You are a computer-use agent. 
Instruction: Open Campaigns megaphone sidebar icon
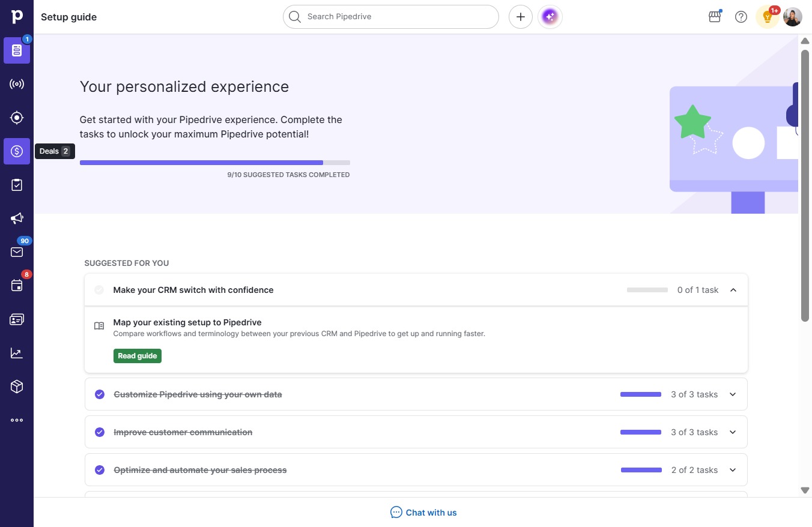pos(17,218)
